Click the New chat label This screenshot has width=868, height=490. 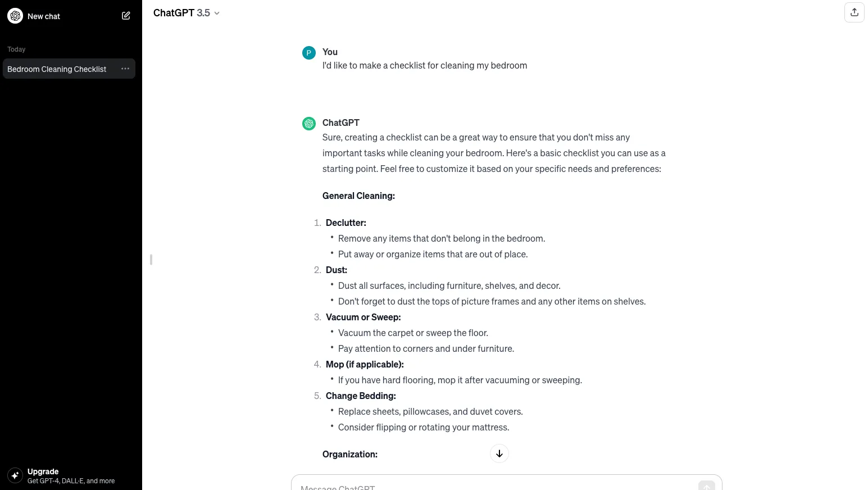pyautogui.click(x=44, y=16)
